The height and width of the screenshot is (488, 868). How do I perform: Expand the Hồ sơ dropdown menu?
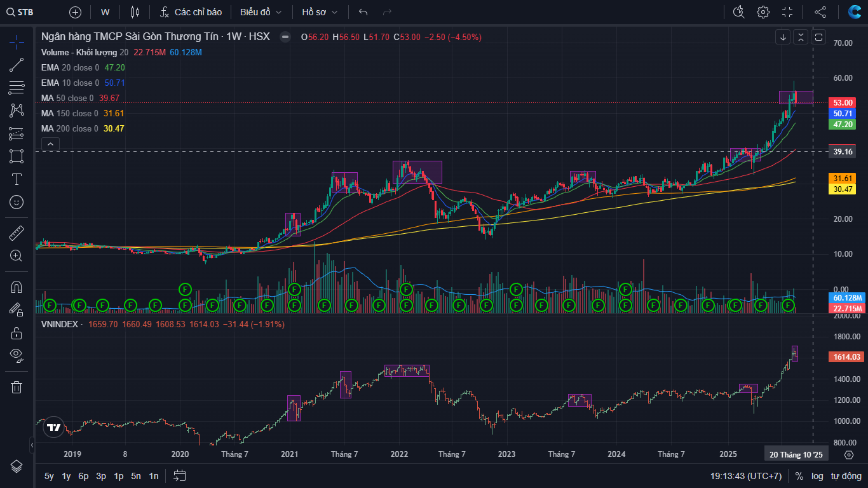[x=320, y=12]
